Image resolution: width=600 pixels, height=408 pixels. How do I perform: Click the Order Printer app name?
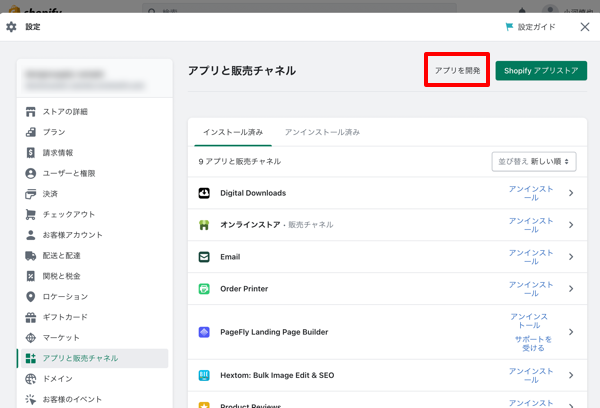pyautogui.click(x=244, y=289)
